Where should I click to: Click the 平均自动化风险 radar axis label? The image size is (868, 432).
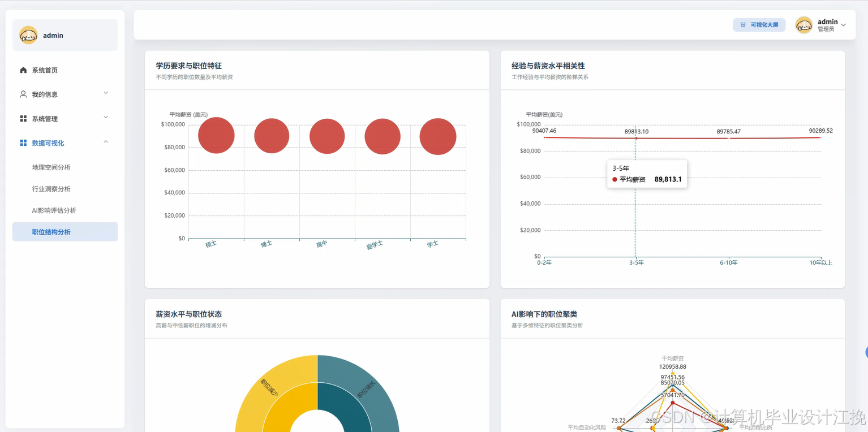(587, 427)
